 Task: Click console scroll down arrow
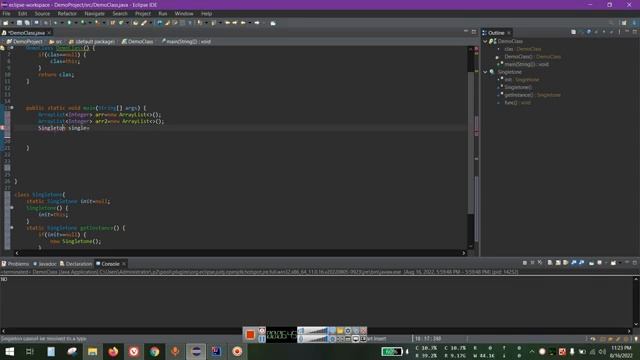point(636,325)
